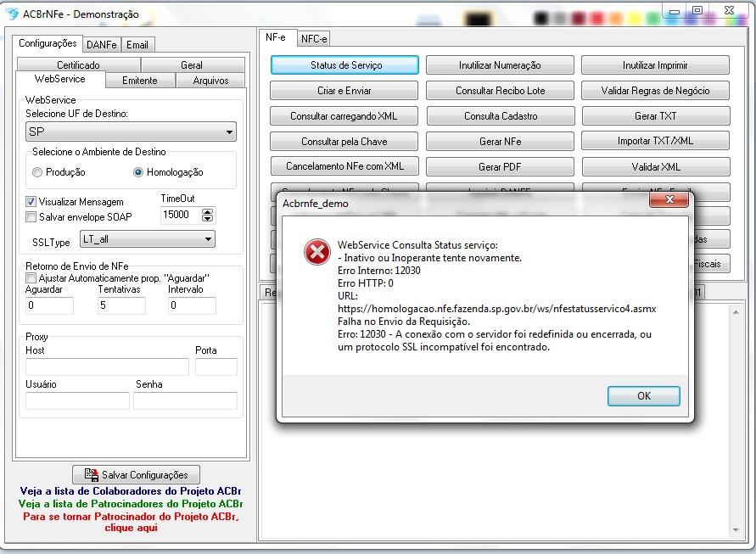Click the Proxy Porta input field
Image resolution: width=756 pixels, height=554 pixels.
point(216,367)
